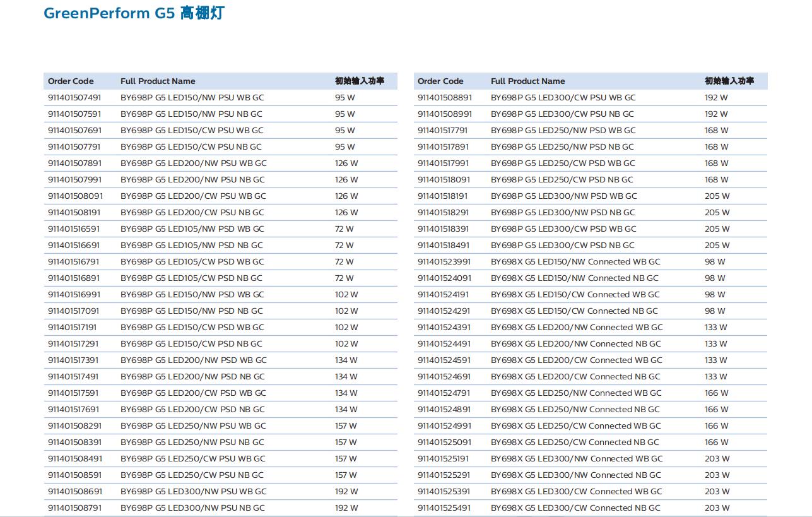812x517 pixels.
Task: Click product BY698P G5 LED250/CW PSU NB GC
Action: (x=192, y=475)
